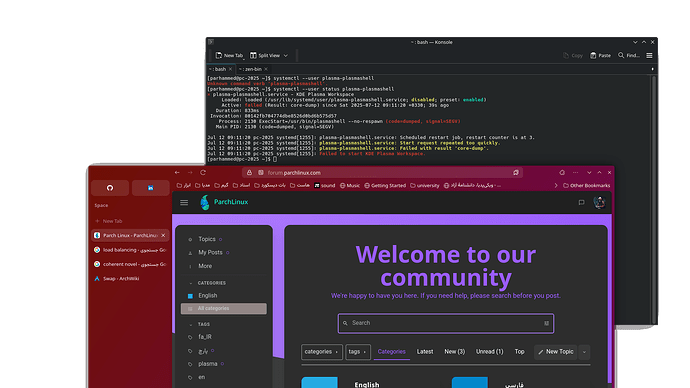
Task: Select the Top tab
Action: 520,351
